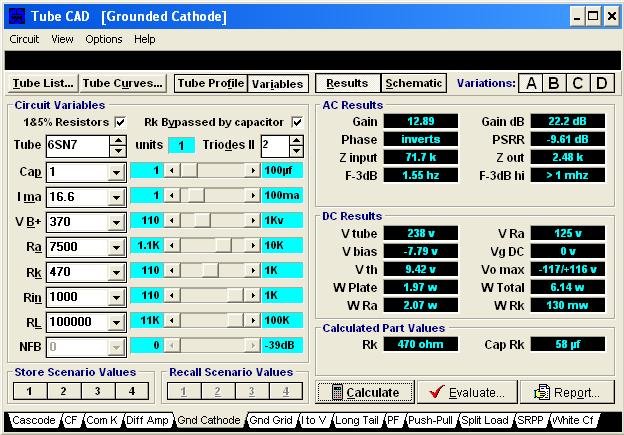624x435 pixels.
Task: Click the Rin value field 1000
Action: click(78, 297)
